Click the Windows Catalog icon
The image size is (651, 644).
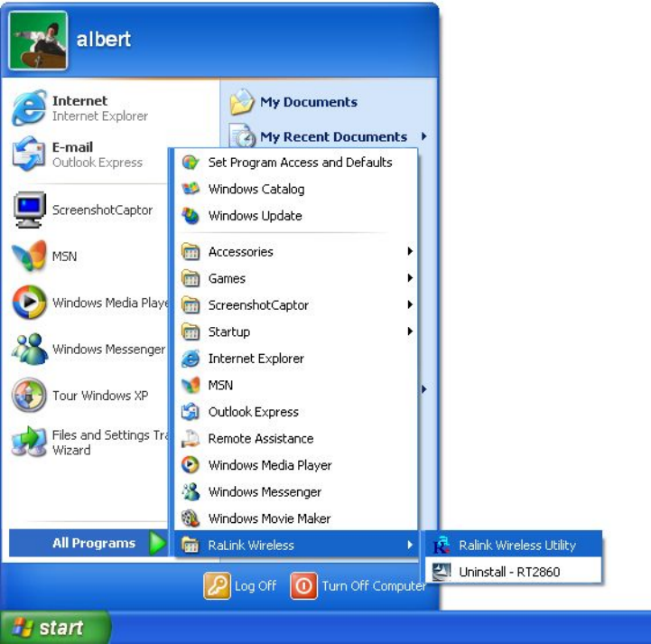tap(191, 189)
